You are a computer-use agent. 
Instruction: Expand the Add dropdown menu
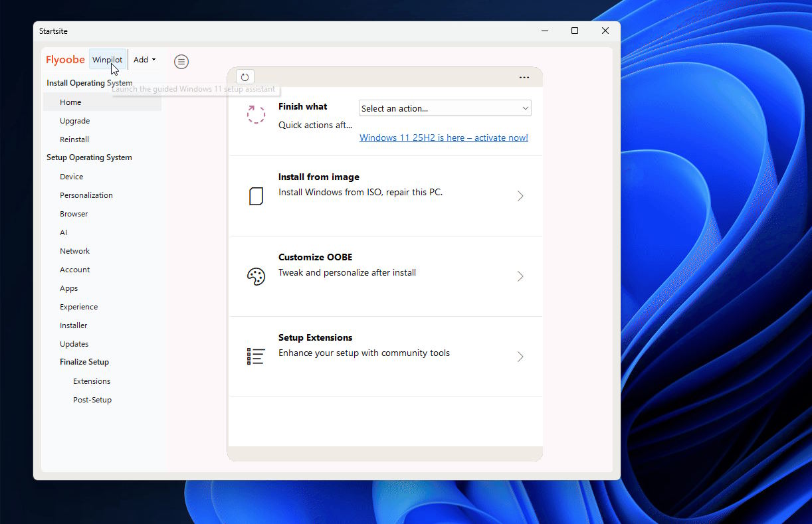coord(144,60)
